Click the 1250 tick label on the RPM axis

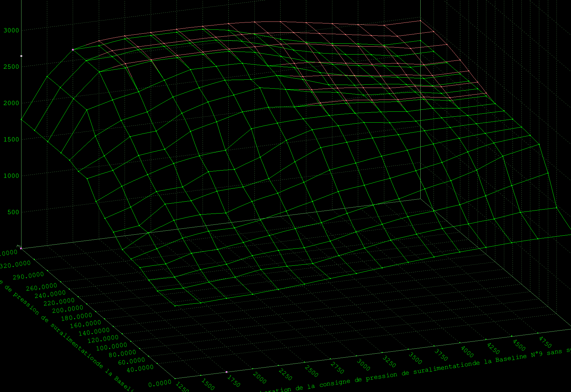[x=181, y=387]
